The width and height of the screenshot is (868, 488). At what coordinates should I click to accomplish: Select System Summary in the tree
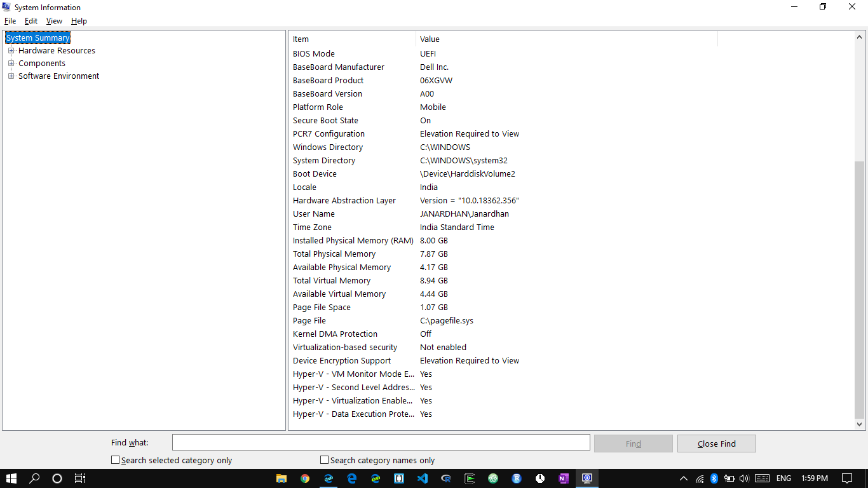pyautogui.click(x=37, y=37)
